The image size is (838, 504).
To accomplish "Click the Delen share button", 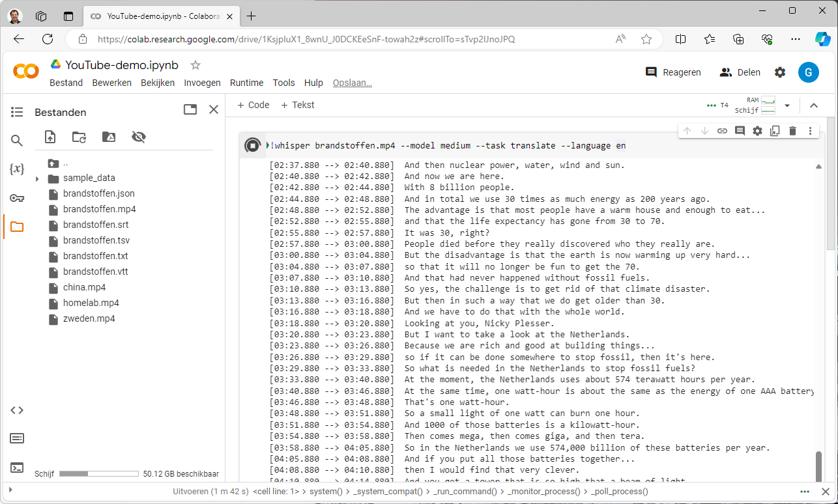I will [x=740, y=72].
